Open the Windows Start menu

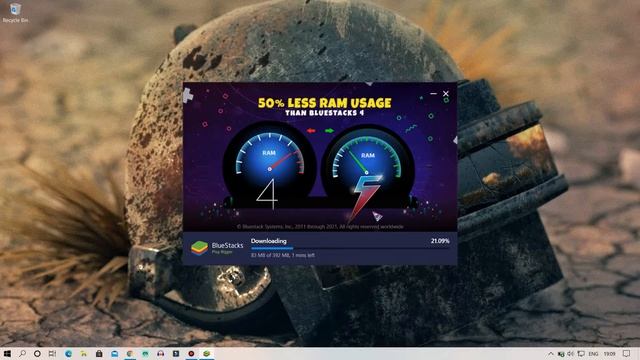(7, 354)
